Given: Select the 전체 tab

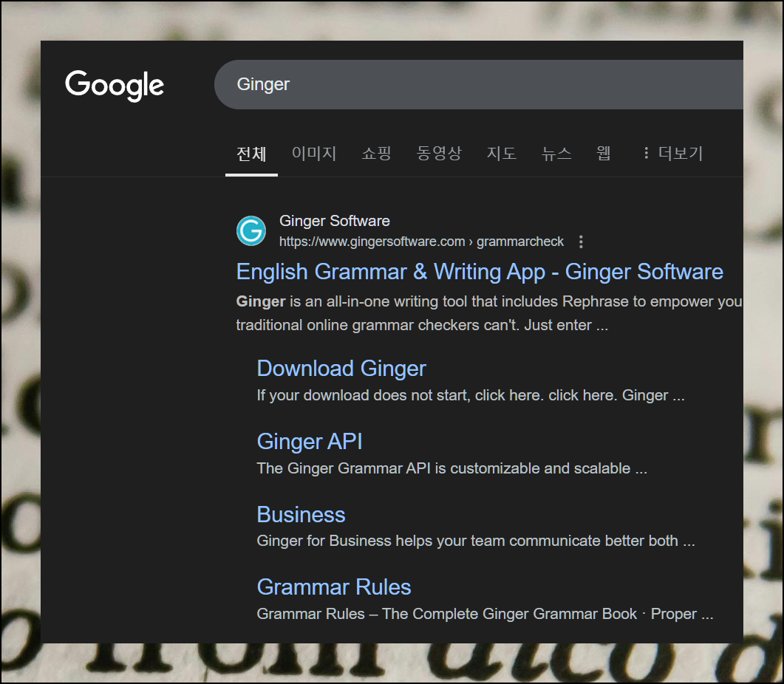Looking at the screenshot, I should coord(251,154).
